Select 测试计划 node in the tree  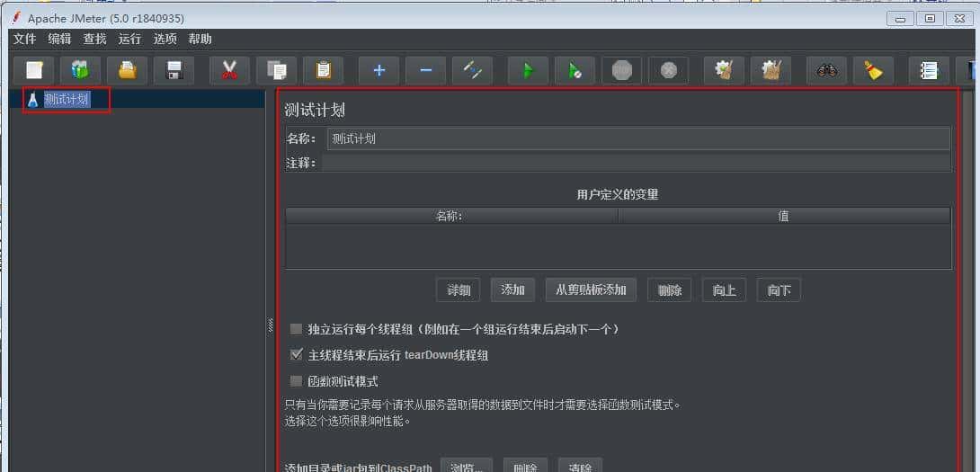pos(67,100)
